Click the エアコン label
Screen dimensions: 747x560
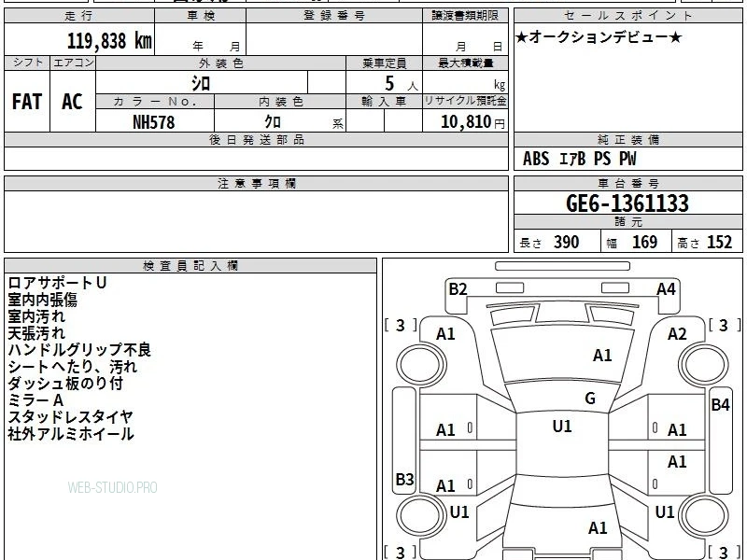(73, 63)
